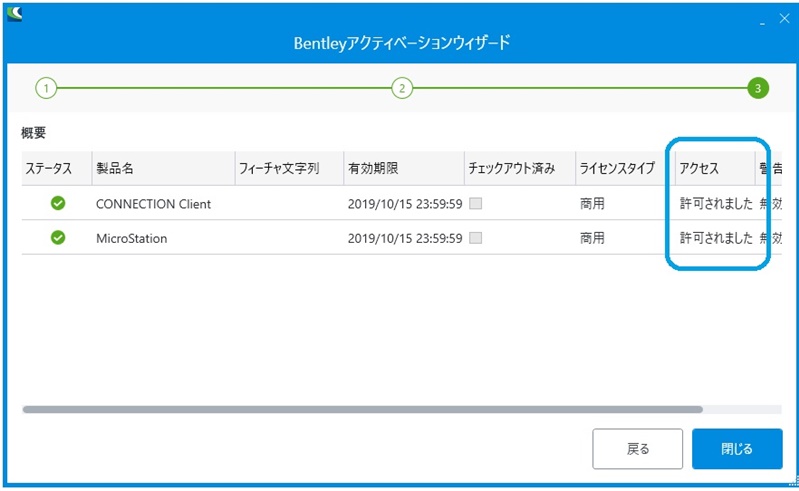Go to wizard step 2 circle
This screenshot has width=799, height=491.
402,88
